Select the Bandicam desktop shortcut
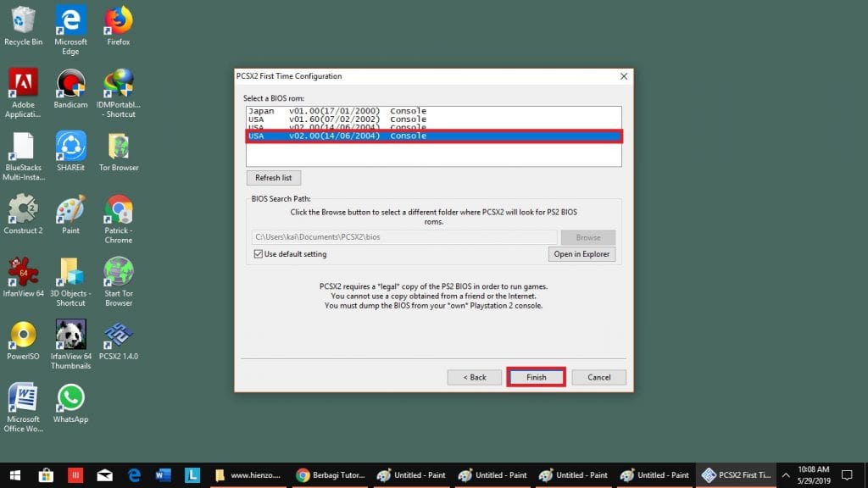868x488 pixels. coord(70,88)
